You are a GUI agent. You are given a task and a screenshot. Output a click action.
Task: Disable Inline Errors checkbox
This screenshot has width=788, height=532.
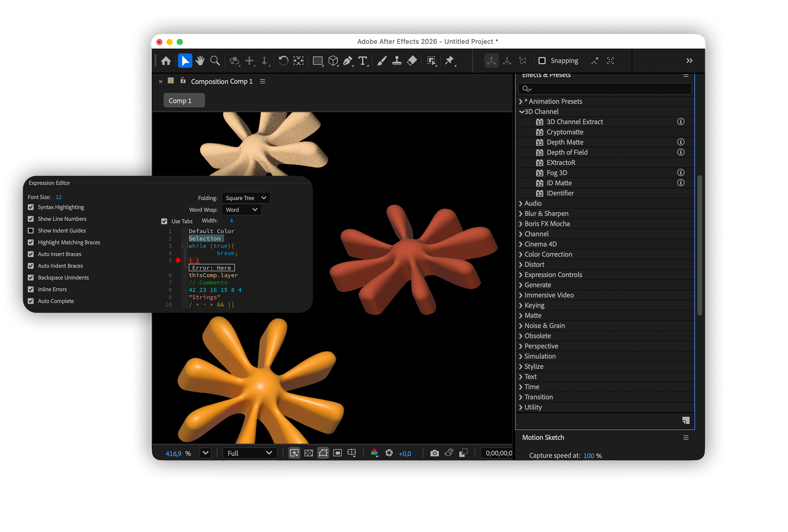tap(31, 289)
